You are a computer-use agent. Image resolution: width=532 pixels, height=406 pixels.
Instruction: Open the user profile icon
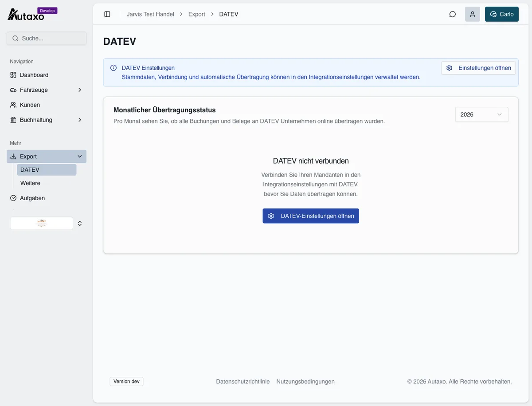click(473, 14)
